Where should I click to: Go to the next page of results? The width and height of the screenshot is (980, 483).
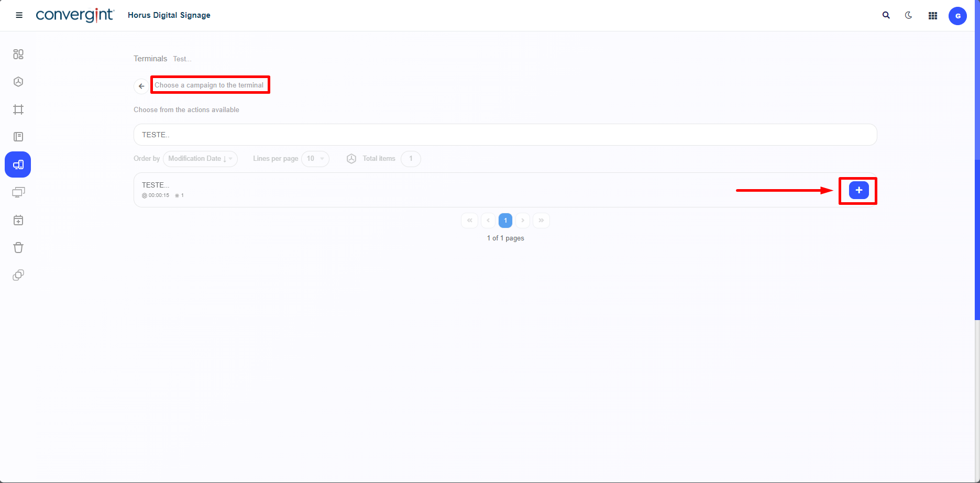[x=523, y=221]
